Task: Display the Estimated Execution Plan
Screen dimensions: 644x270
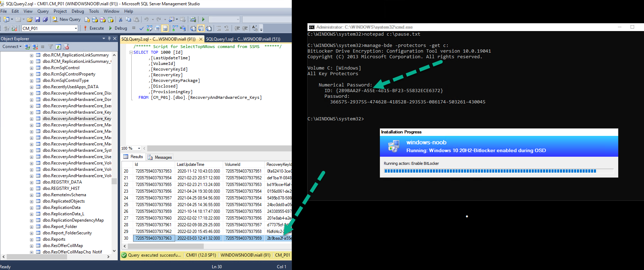Action: (149, 28)
